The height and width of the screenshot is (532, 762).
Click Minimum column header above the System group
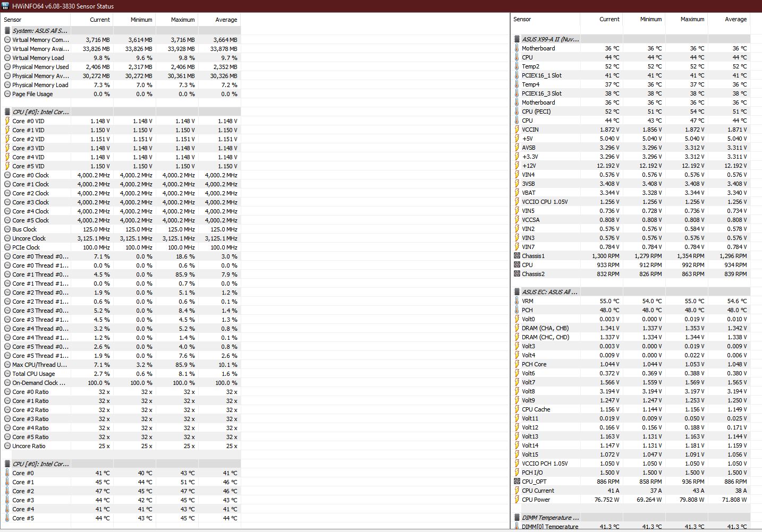click(134, 20)
